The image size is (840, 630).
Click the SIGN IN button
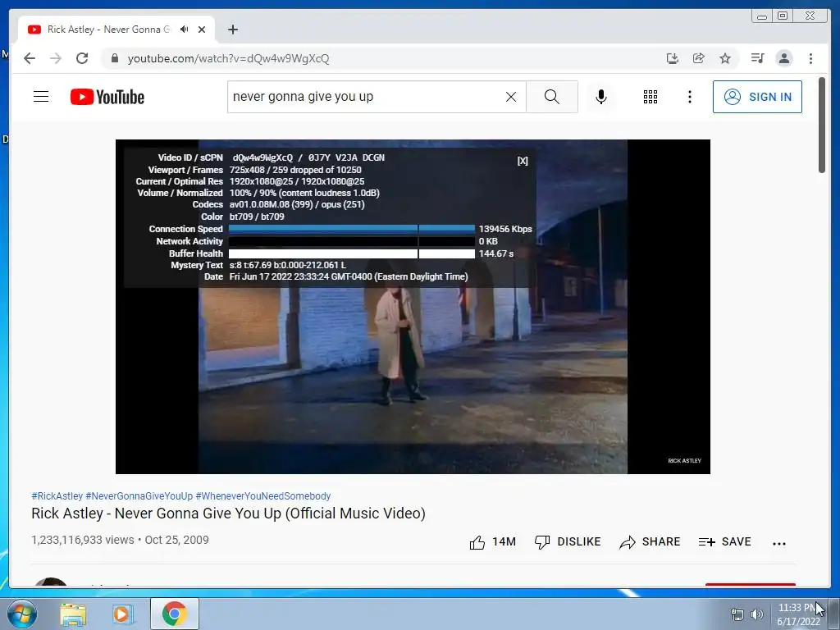coord(757,97)
